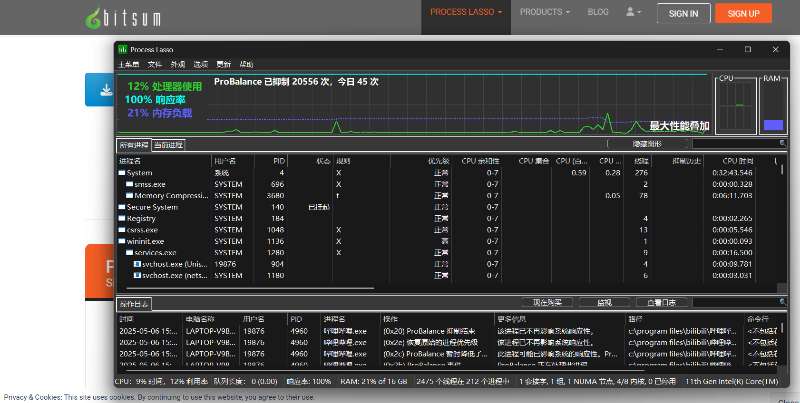Click the first LAPTOP-V98... log entry
This screenshot has width=800, height=403.
coord(211,331)
